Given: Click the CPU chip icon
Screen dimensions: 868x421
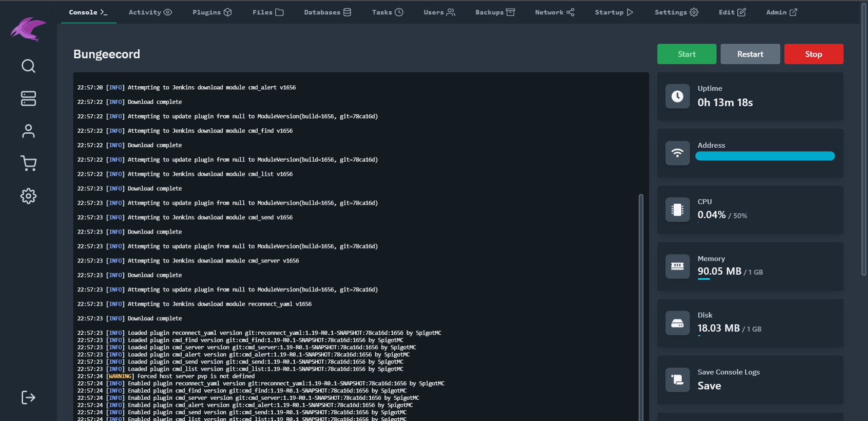Looking at the screenshot, I should [677, 209].
